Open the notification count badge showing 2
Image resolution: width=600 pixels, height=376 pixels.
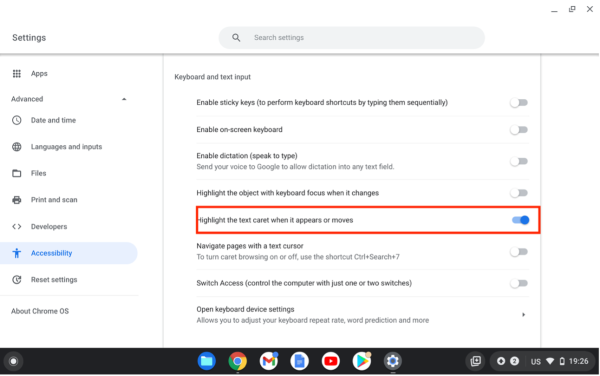coord(514,361)
